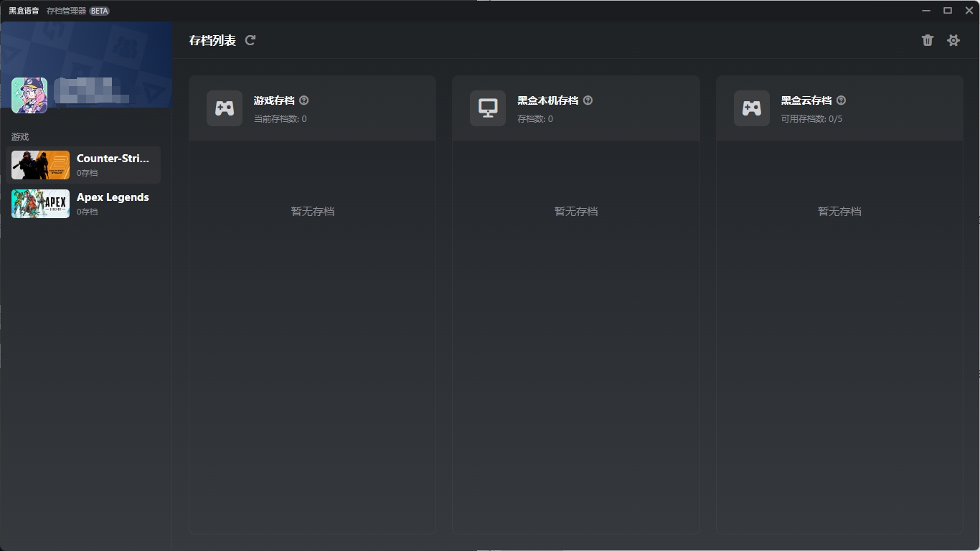Select Apex Legends in the game list
The image size is (980, 551).
coord(83,204)
